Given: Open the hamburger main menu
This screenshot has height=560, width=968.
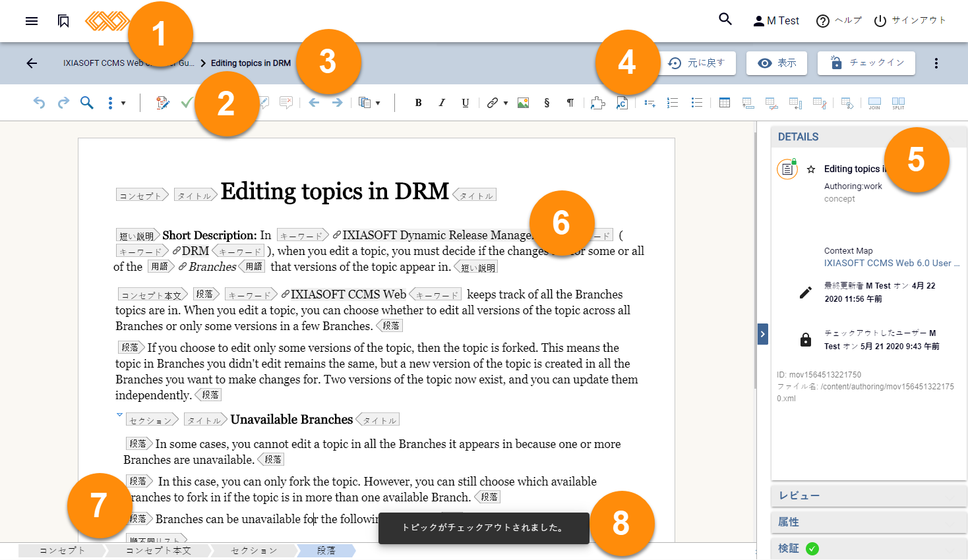Looking at the screenshot, I should click(x=32, y=21).
